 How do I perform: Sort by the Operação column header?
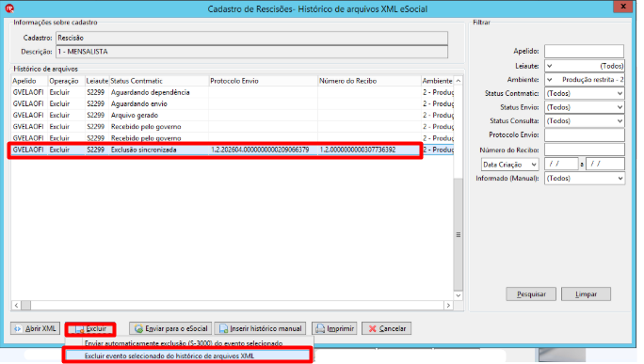point(66,81)
